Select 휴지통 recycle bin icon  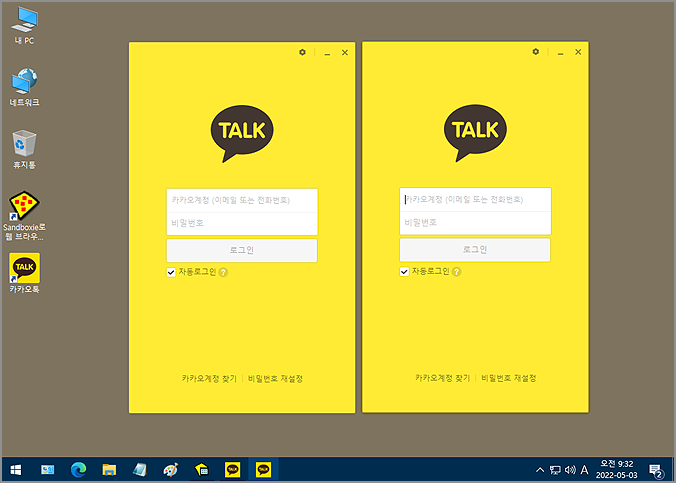pyautogui.click(x=25, y=150)
